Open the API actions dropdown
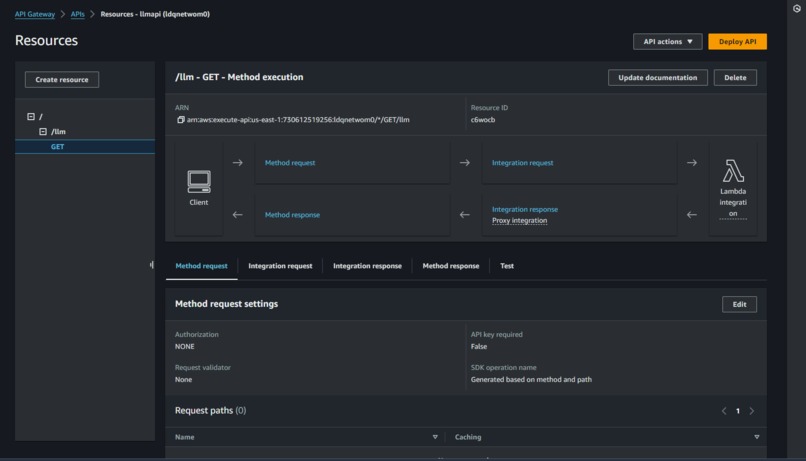The height and width of the screenshot is (461, 806). [x=667, y=42]
